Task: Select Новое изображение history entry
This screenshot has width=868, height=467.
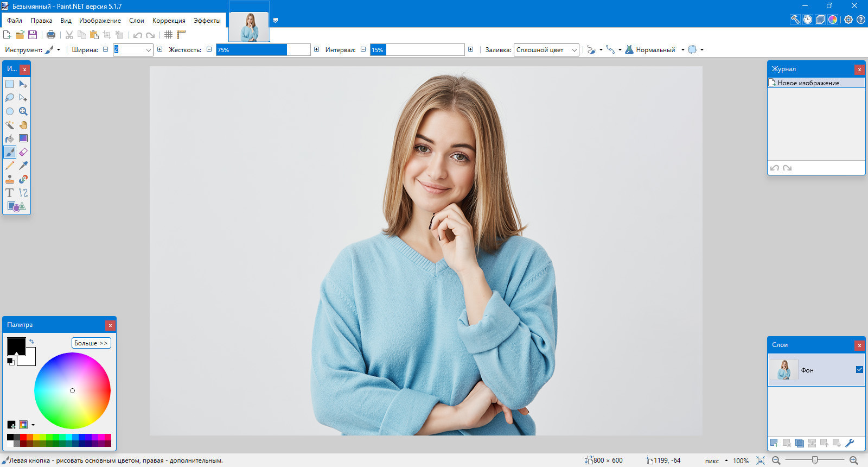Action: click(x=808, y=83)
